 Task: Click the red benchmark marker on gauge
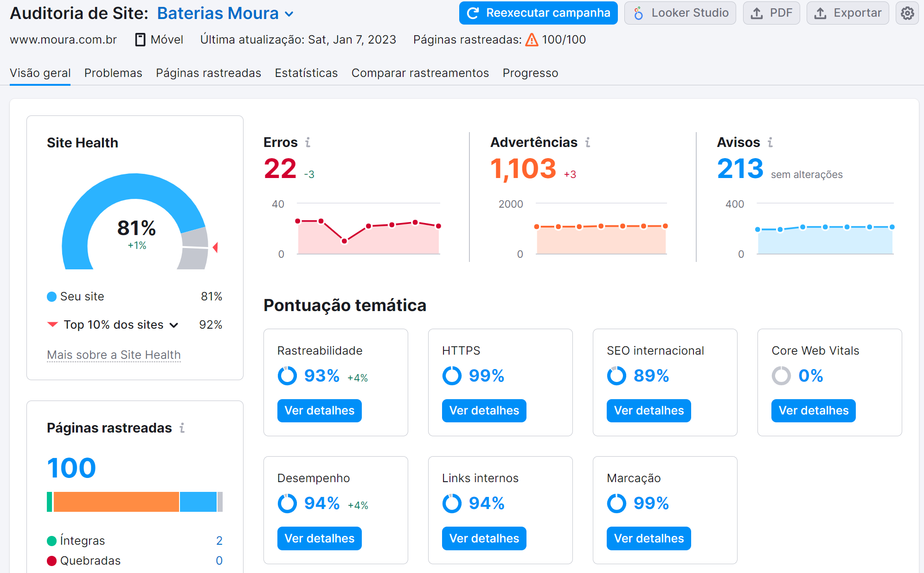point(215,248)
